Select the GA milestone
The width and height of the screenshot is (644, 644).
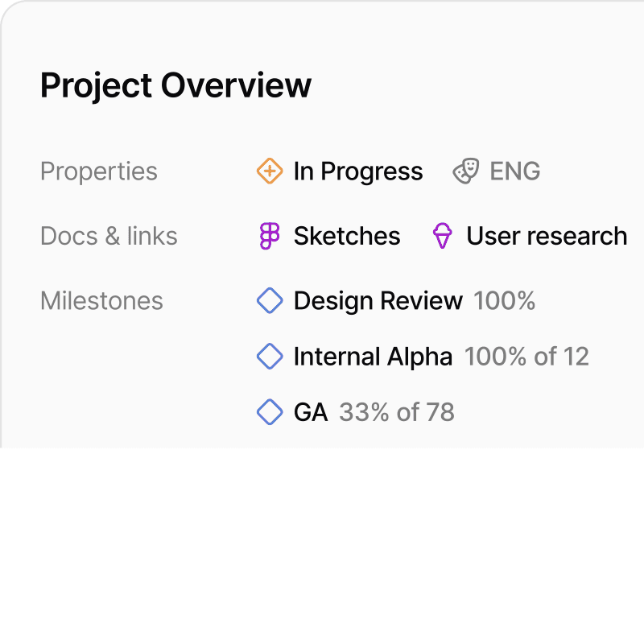[x=311, y=412]
